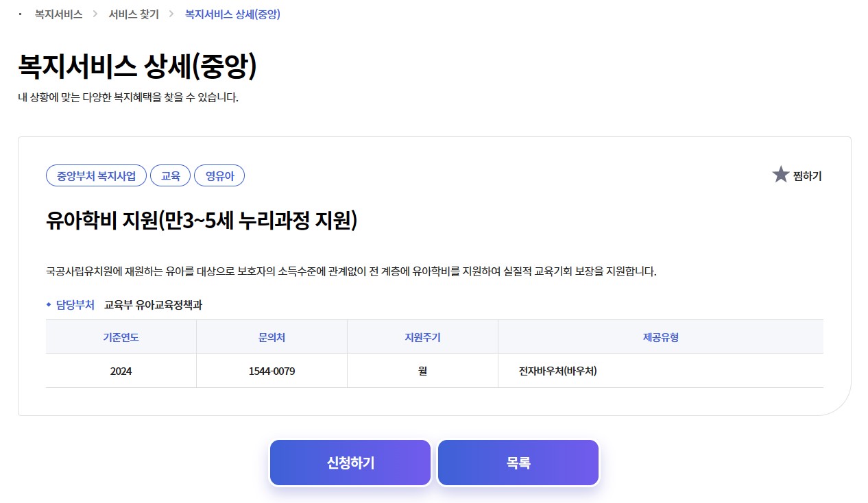
Task: Click the 지원주기 value showing 월
Action: click(422, 370)
